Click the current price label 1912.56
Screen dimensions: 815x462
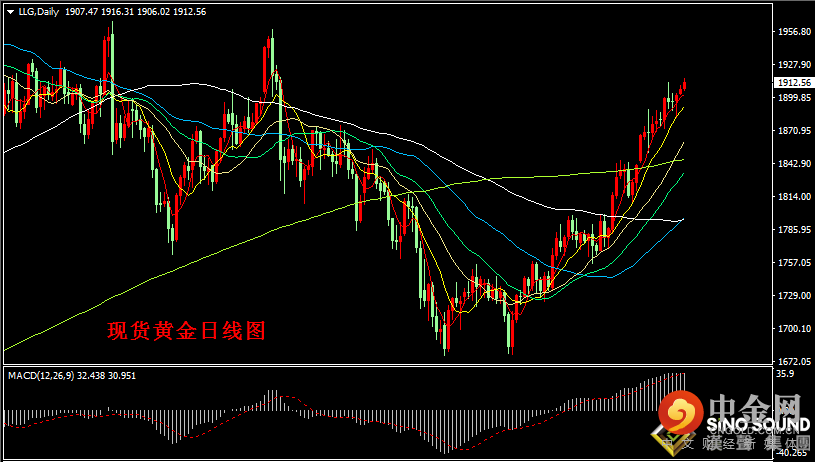point(794,83)
